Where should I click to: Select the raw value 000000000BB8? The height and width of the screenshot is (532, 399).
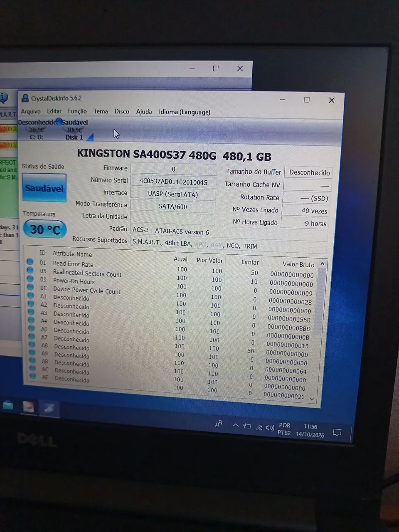(x=288, y=328)
